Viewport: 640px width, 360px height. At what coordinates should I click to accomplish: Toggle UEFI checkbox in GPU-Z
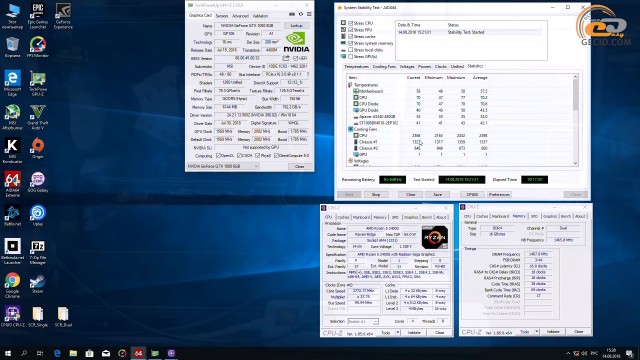point(296,58)
